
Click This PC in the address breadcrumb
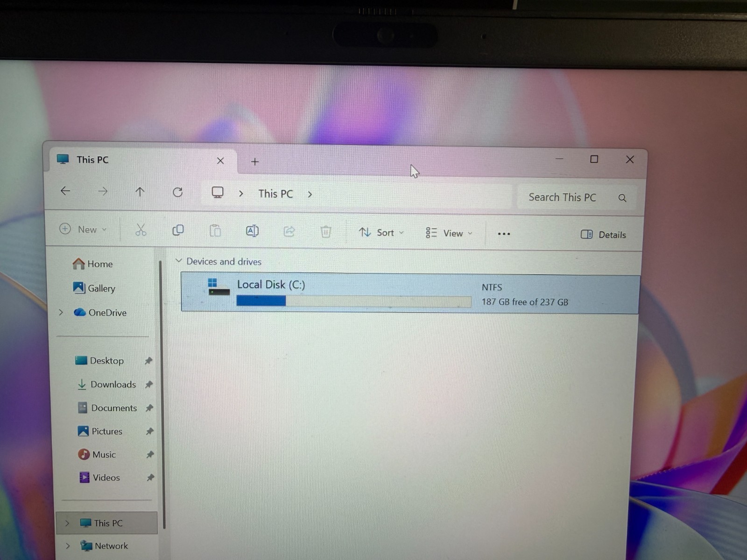(x=275, y=194)
